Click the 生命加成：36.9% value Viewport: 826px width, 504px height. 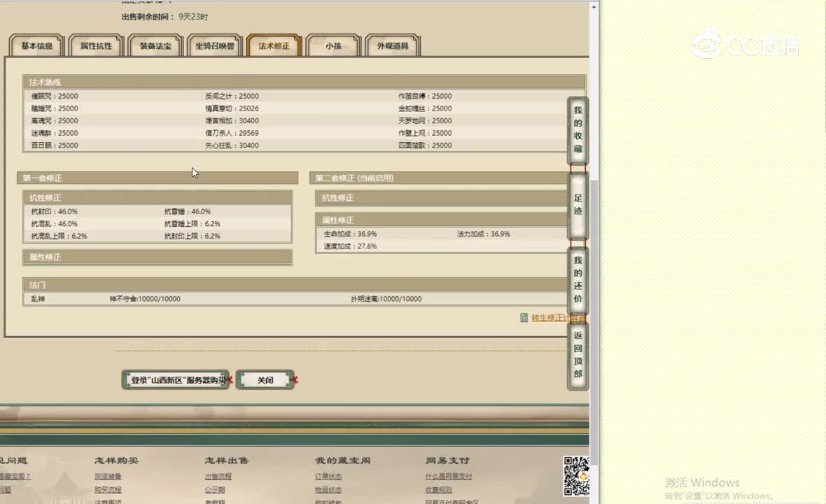click(x=350, y=234)
